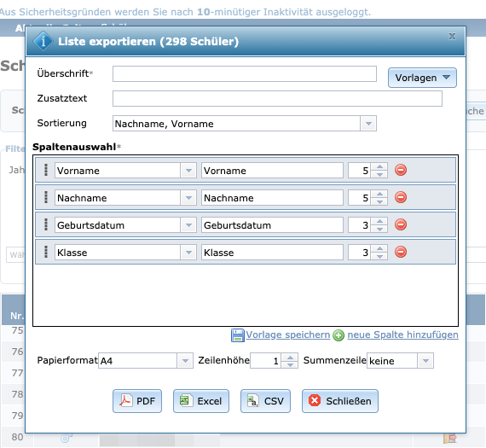Open the Klasse field dropdown
This screenshot has width=486, height=448.
pyautogui.click(x=188, y=253)
